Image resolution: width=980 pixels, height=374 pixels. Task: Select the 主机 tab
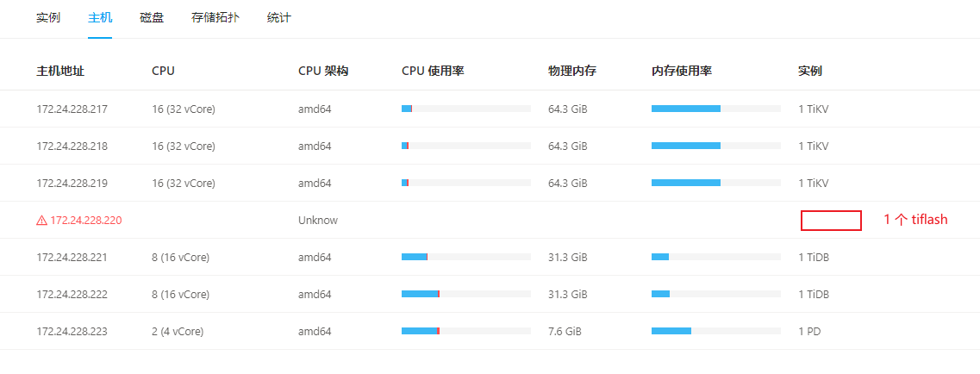tap(100, 18)
